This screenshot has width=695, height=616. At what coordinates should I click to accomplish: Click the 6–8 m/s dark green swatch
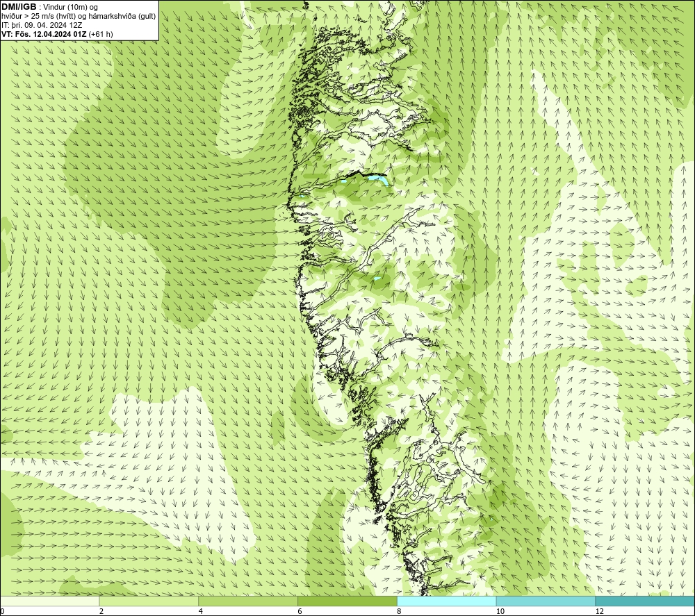(347, 601)
